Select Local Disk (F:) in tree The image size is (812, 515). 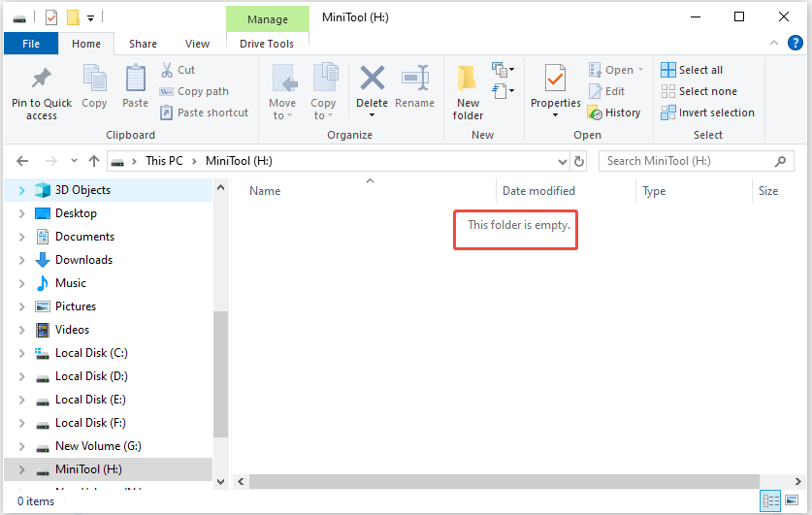(90, 423)
